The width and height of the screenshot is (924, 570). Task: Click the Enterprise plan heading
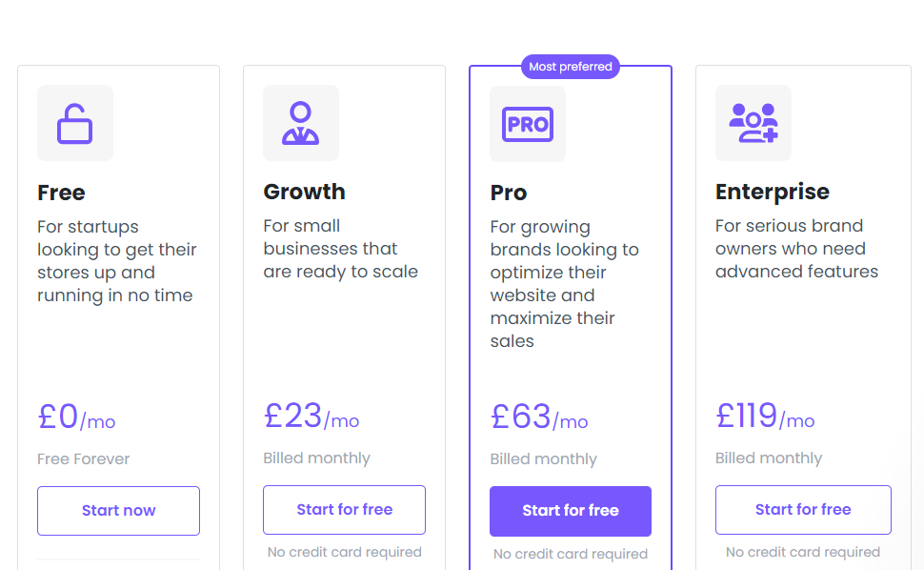pos(772,192)
